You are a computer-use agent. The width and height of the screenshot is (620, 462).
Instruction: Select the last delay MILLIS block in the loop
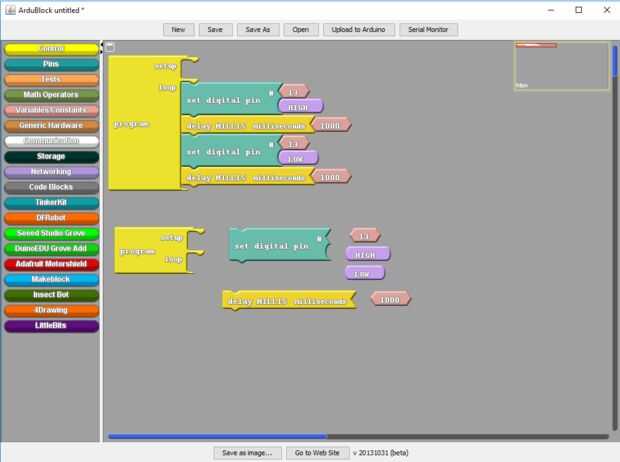[246, 177]
